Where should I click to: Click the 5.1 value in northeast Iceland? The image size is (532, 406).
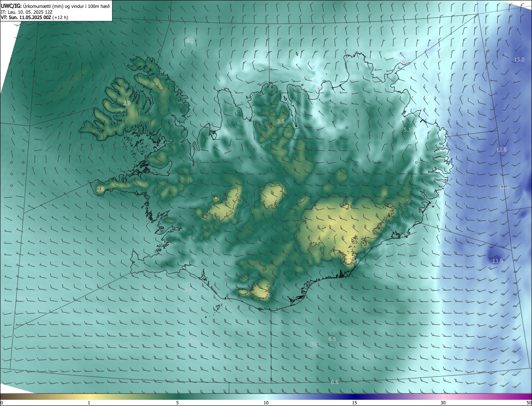(x=407, y=130)
